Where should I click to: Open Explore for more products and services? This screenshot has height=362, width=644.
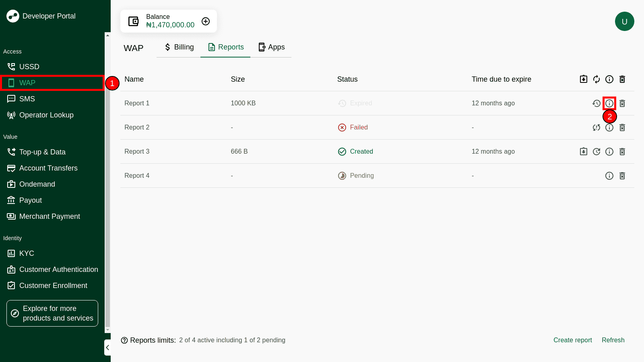click(52, 313)
